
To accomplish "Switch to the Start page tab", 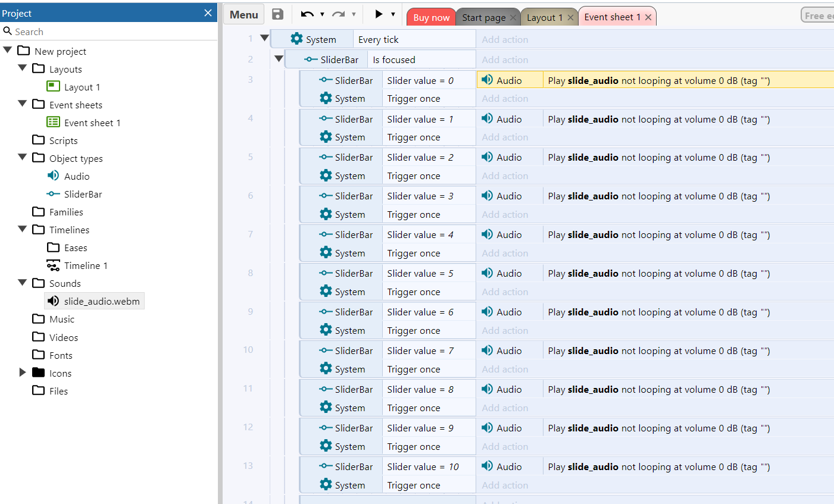I will click(x=483, y=17).
